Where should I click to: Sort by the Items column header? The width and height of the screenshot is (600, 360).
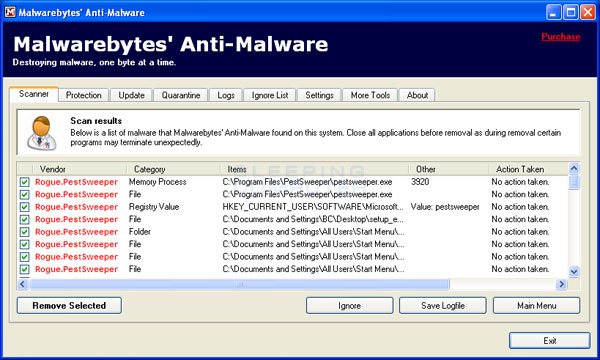pyautogui.click(x=314, y=169)
